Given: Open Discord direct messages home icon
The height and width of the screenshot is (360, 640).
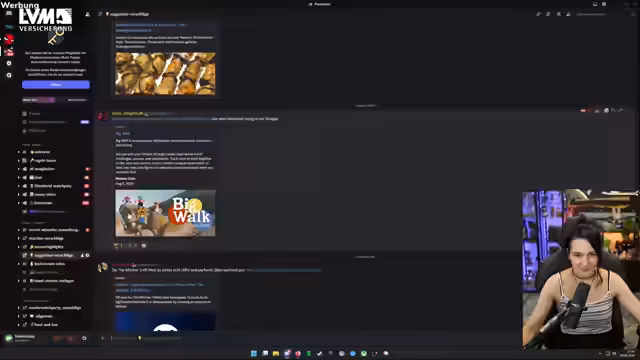Looking at the screenshot, I should [9, 13].
